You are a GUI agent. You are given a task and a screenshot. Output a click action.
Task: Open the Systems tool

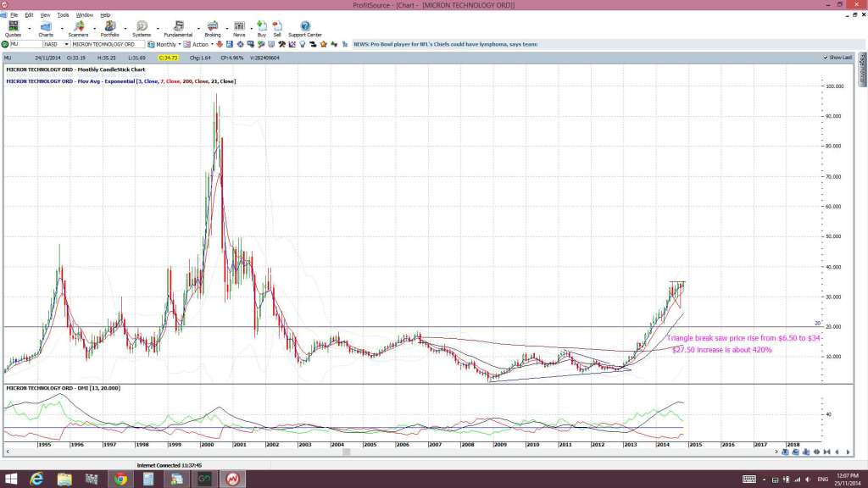click(142, 29)
